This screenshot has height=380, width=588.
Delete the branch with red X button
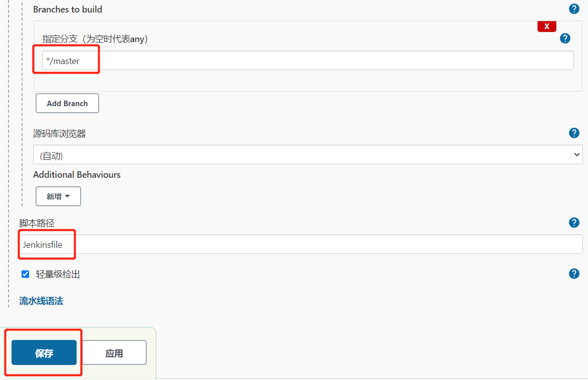click(x=546, y=27)
